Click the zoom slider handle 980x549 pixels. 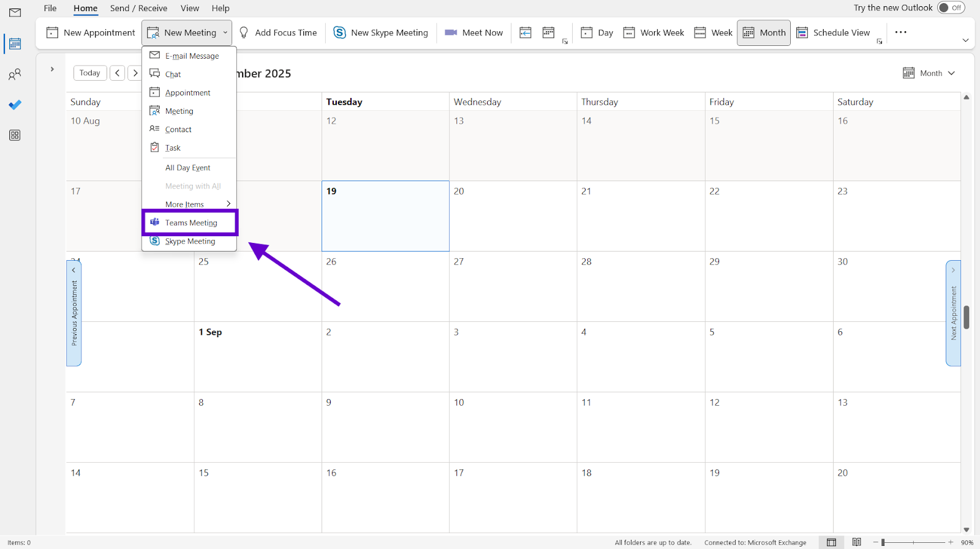click(x=883, y=542)
